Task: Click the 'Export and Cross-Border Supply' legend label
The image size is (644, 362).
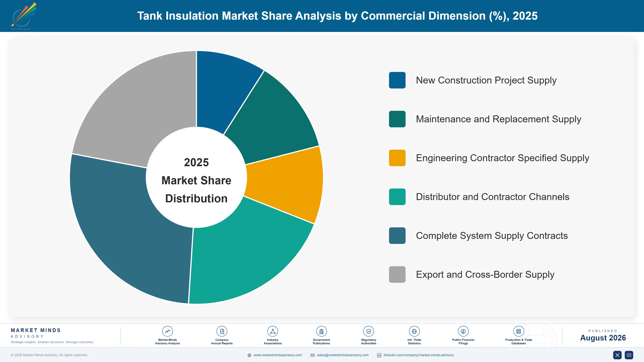Action: tap(485, 275)
